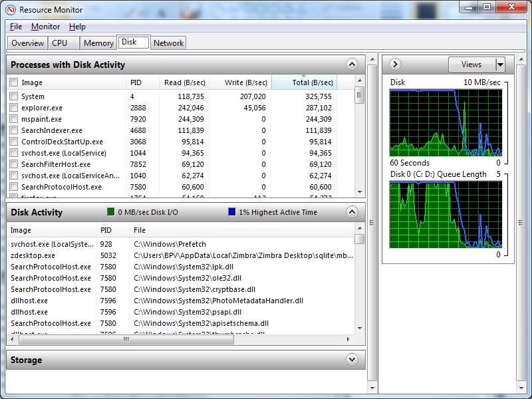Check the System process checkbox
This screenshot has width=532, height=399.
pos(13,96)
